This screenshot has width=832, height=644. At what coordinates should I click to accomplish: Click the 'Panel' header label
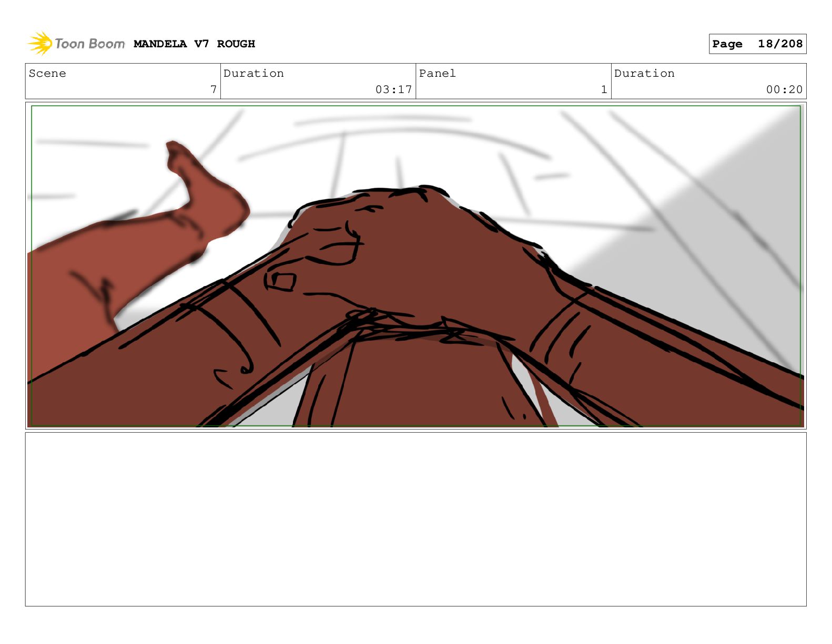coord(437,73)
